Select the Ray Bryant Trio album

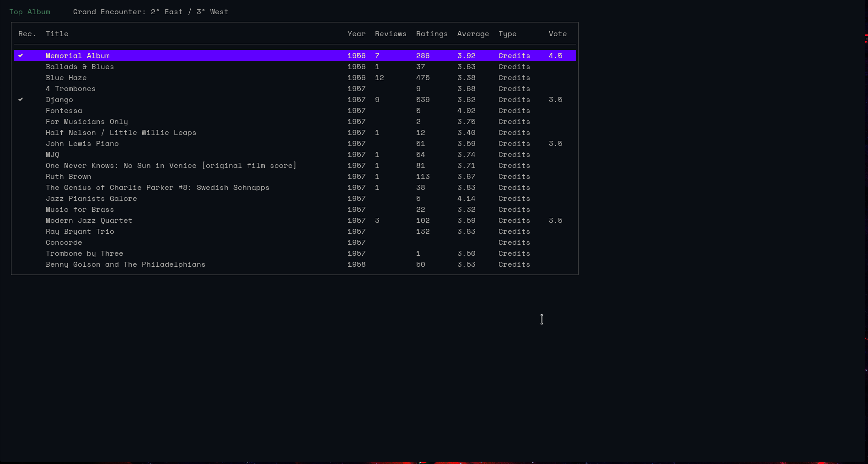80,232
